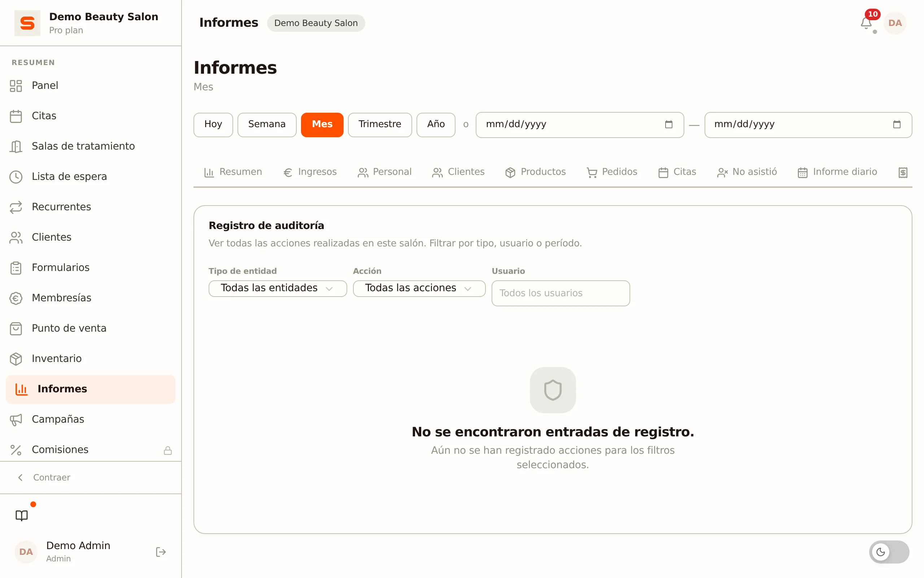Open the notifications bell icon
This screenshot has width=924, height=578.
(x=866, y=23)
